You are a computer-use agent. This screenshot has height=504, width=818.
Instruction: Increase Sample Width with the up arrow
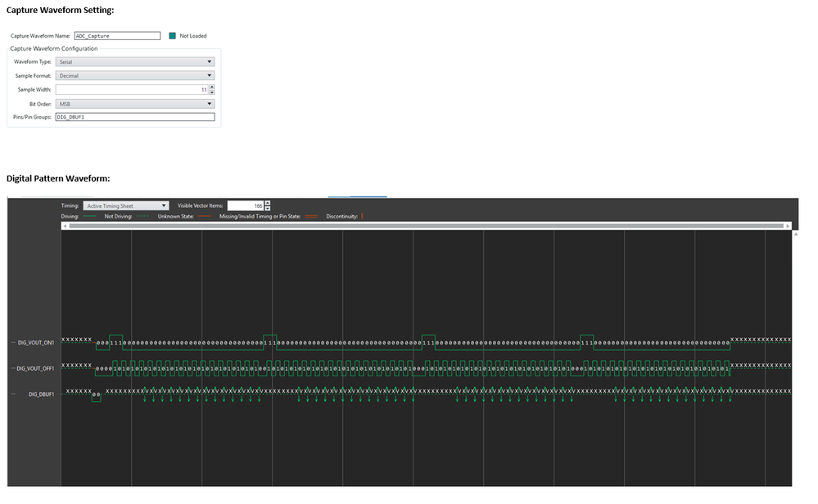point(212,87)
